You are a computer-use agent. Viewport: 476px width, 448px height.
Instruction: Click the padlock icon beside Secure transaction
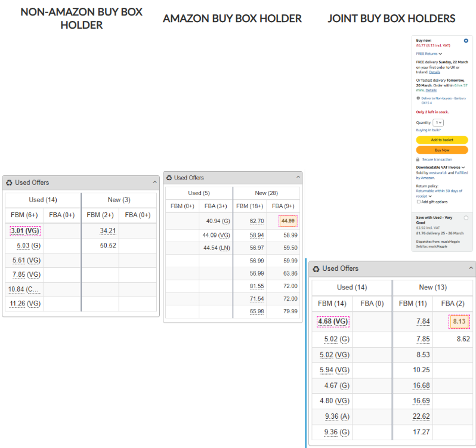coord(418,159)
